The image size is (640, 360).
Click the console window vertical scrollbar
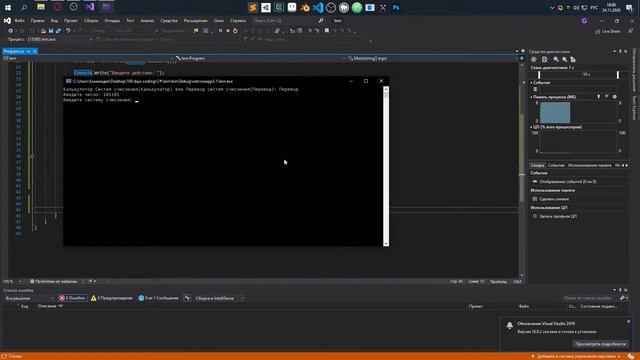pos(386,166)
